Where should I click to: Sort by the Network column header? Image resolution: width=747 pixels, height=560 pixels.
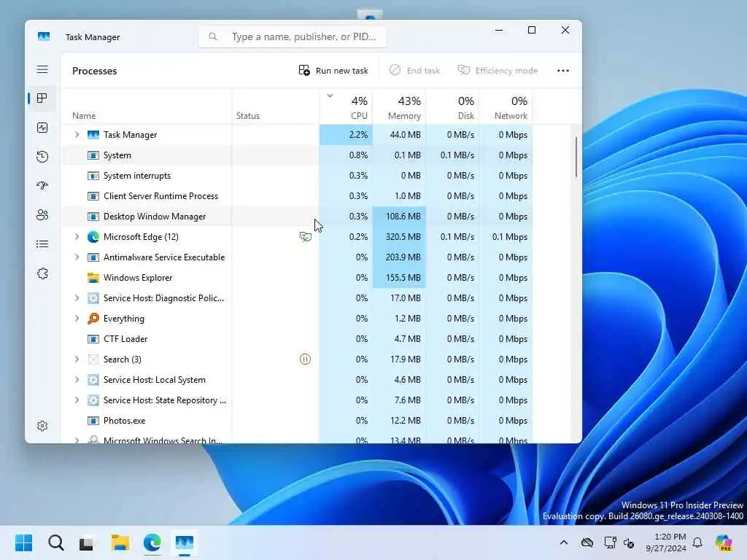click(x=506, y=107)
